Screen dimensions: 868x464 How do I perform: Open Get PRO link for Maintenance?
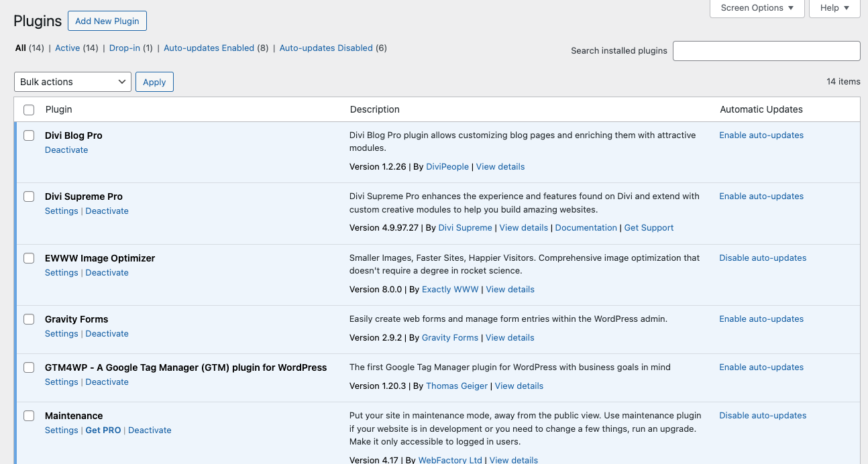(x=103, y=430)
